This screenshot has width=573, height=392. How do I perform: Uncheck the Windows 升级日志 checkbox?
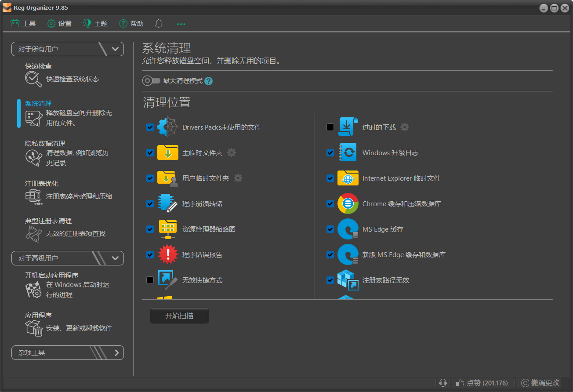[x=330, y=153]
